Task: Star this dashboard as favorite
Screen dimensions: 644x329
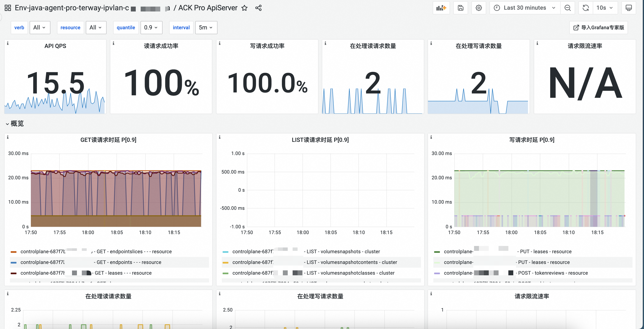Action: (244, 8)
